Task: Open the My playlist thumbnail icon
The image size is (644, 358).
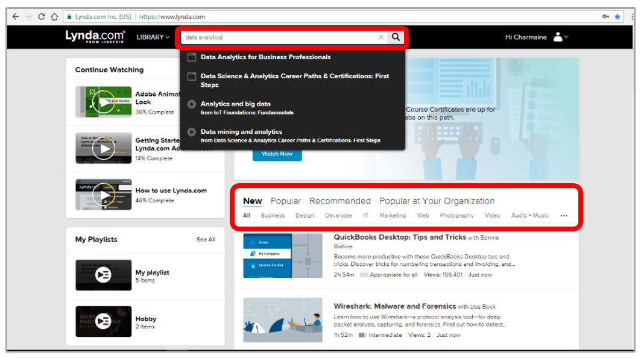Action: coord(104,275)
